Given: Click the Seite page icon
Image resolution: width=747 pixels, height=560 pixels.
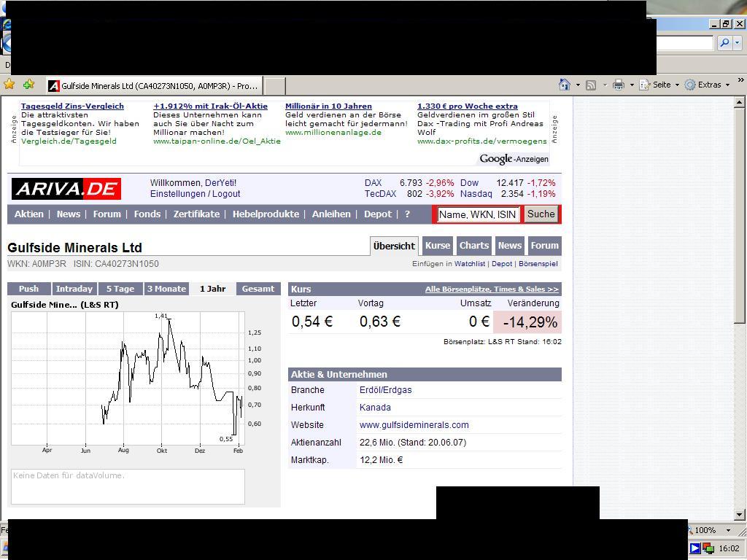Looking at the screenshot, I should [x=643, y=84].
